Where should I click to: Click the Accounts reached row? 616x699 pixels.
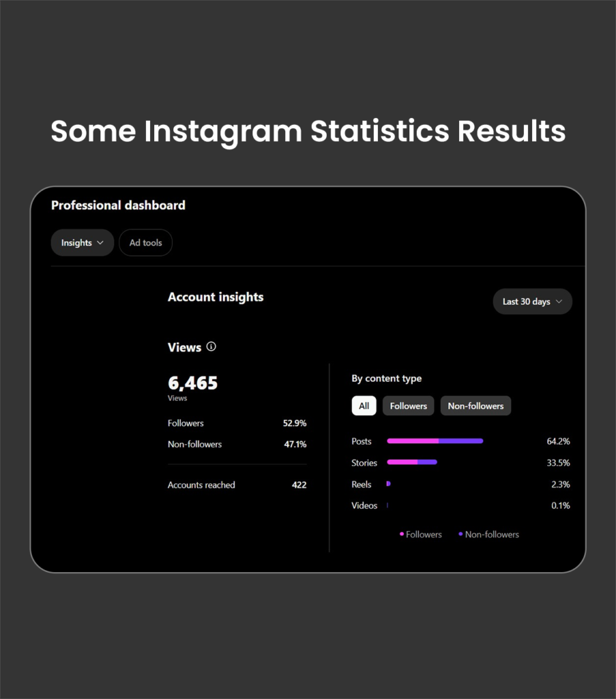click(x=237, y=485)
